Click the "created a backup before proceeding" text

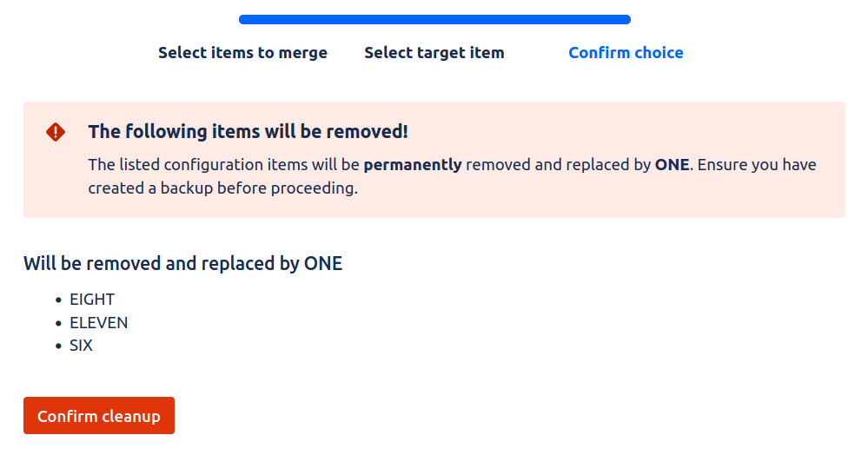222,188
